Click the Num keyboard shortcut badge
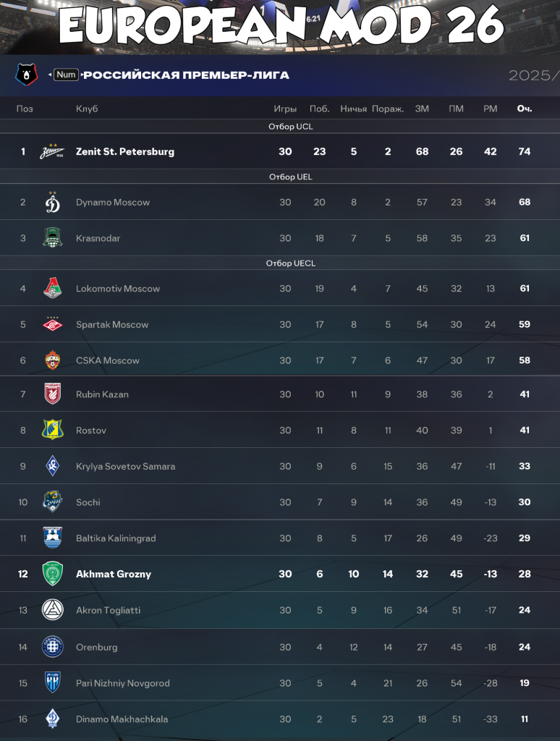The image size is (560, 741). (x=67, y=75)
